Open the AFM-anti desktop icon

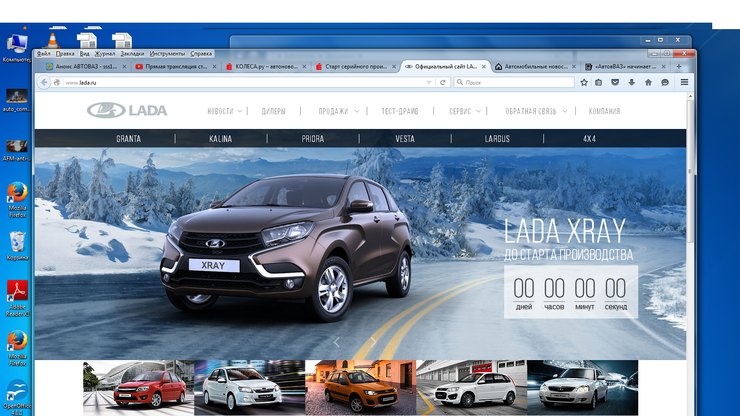tap(17, 150)
